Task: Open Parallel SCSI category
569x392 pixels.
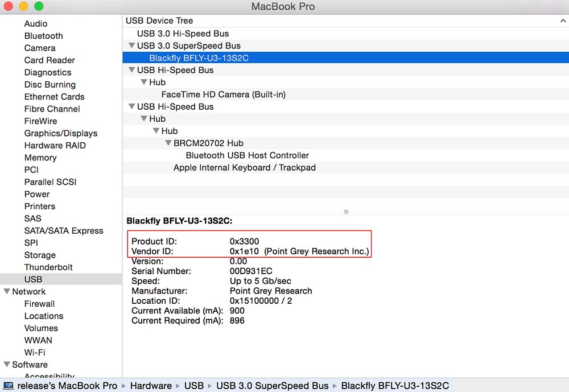Action: click(x=50, y=182)
